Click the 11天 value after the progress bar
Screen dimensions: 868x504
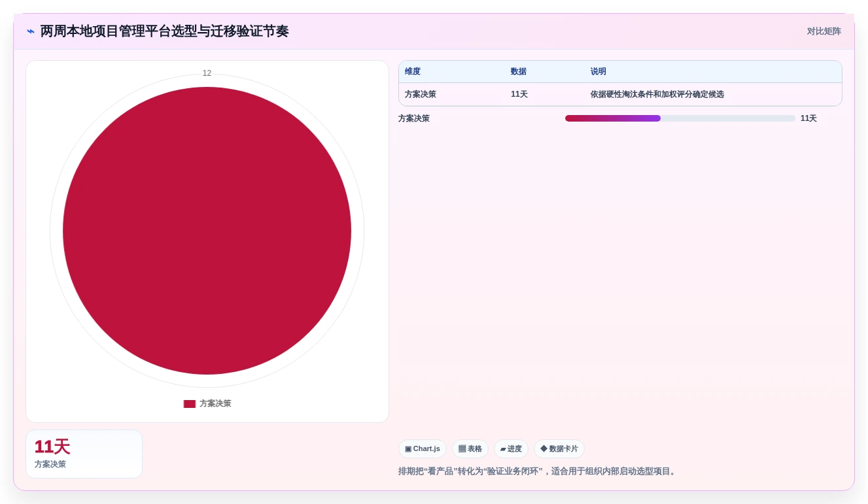[x=808, y=118]
